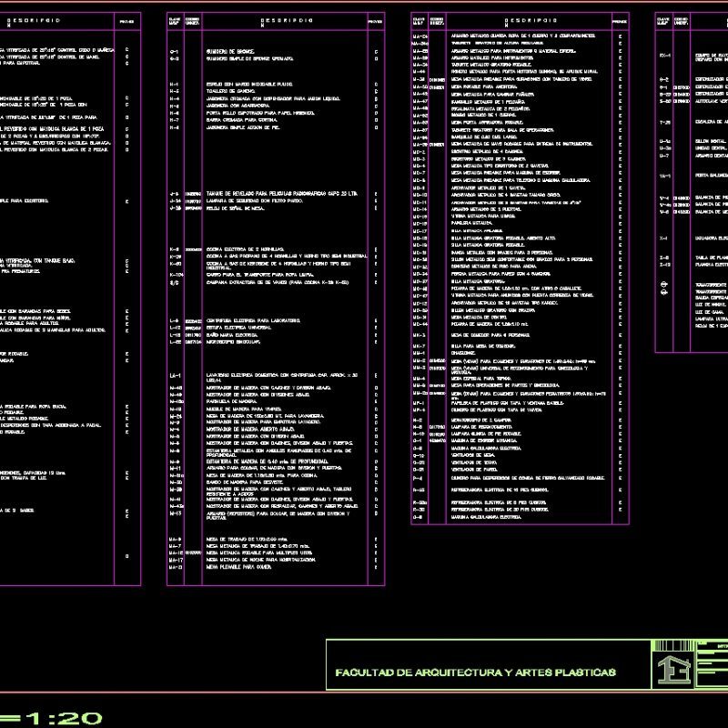This screenshot has height=728, width=728.
Task: Click the upper circular symbol in the rightmost legend column
Action: click(663, 284)
